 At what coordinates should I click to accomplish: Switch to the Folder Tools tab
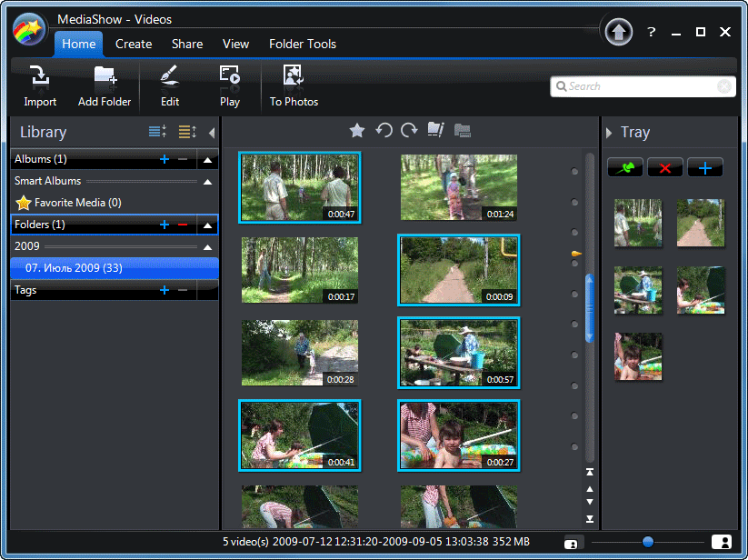pos(303,44)
